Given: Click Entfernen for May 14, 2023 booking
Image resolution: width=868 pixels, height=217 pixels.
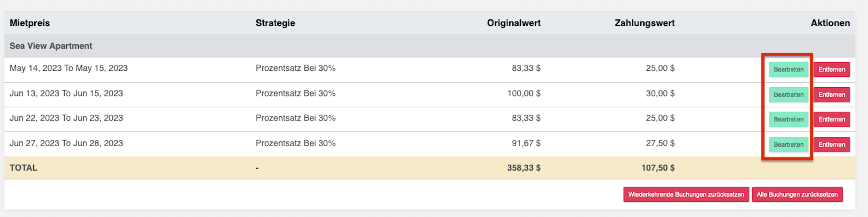Looking at the screenshot, I should tap(831, 70).
